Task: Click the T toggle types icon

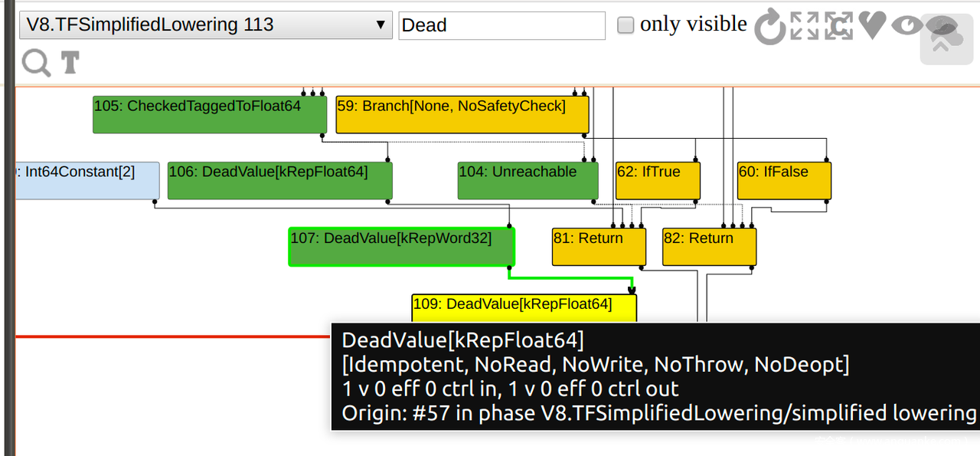Action: (x=70, y=62)
